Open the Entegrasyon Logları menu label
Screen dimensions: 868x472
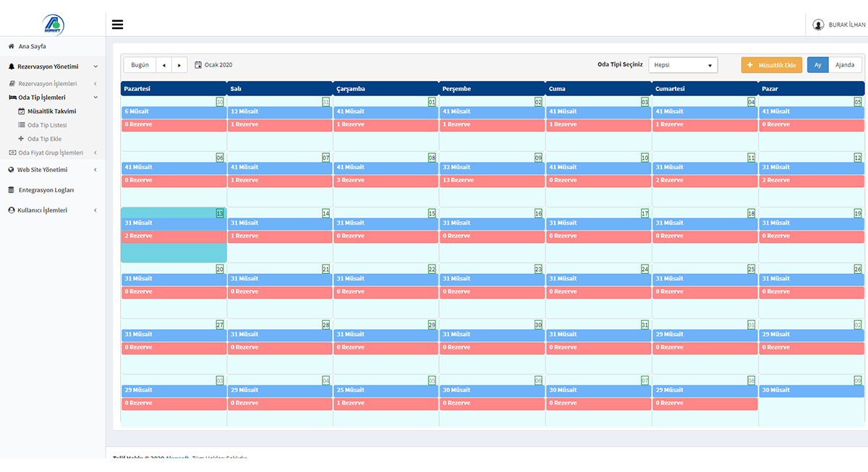46,190
